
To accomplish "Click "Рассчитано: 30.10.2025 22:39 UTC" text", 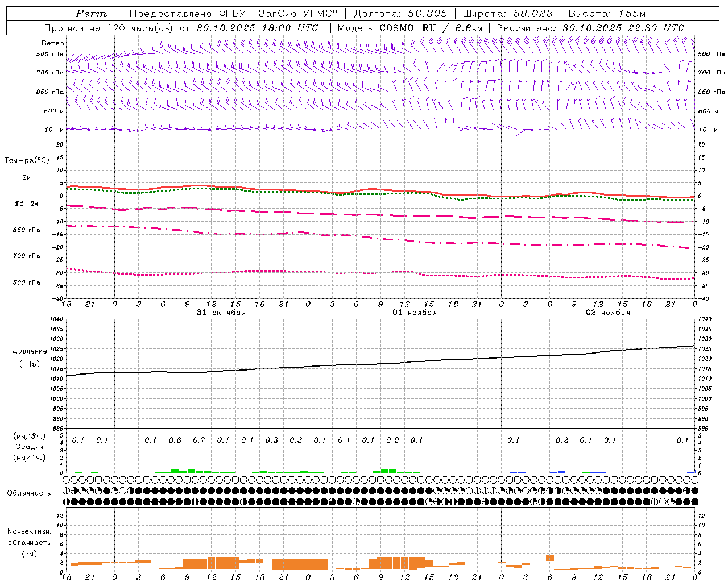I will coord(590,28).
